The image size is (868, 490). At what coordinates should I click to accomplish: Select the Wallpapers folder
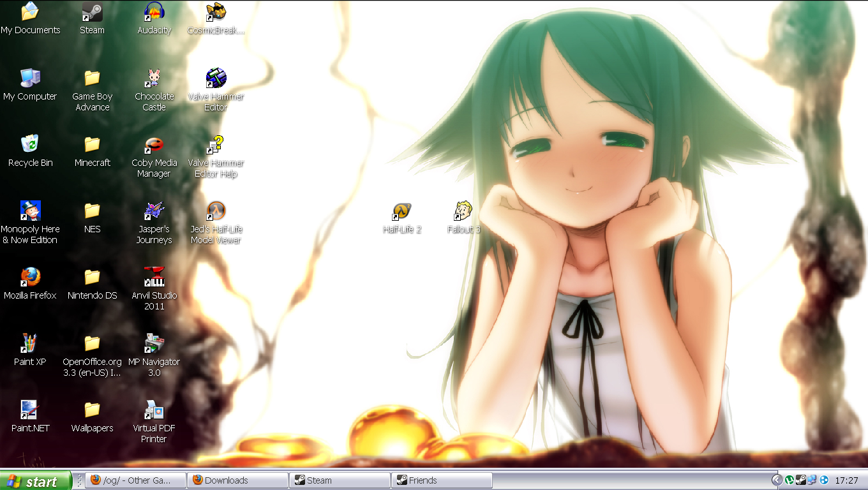coord(92,417)
